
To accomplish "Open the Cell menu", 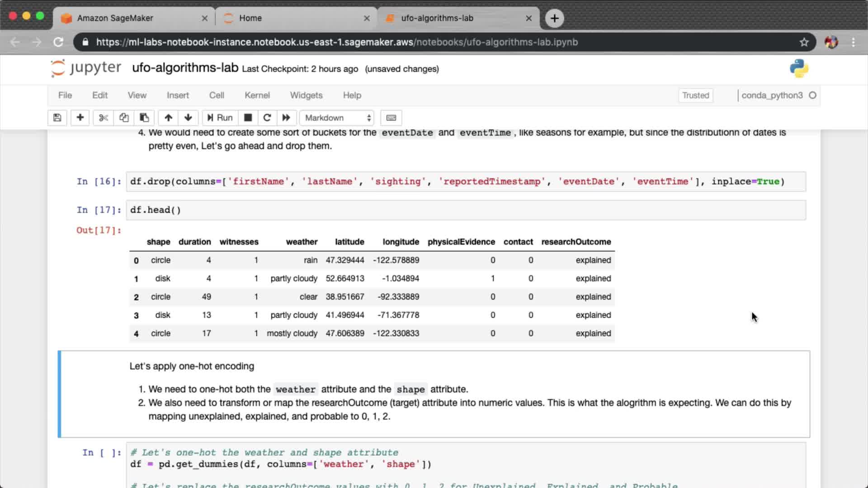I will pyautogui.click(x=217, y=95).
